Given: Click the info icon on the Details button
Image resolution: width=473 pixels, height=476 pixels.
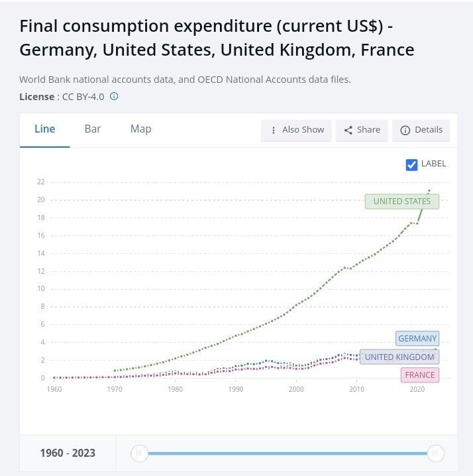Looking at the screenshot, I should point(405,131).
